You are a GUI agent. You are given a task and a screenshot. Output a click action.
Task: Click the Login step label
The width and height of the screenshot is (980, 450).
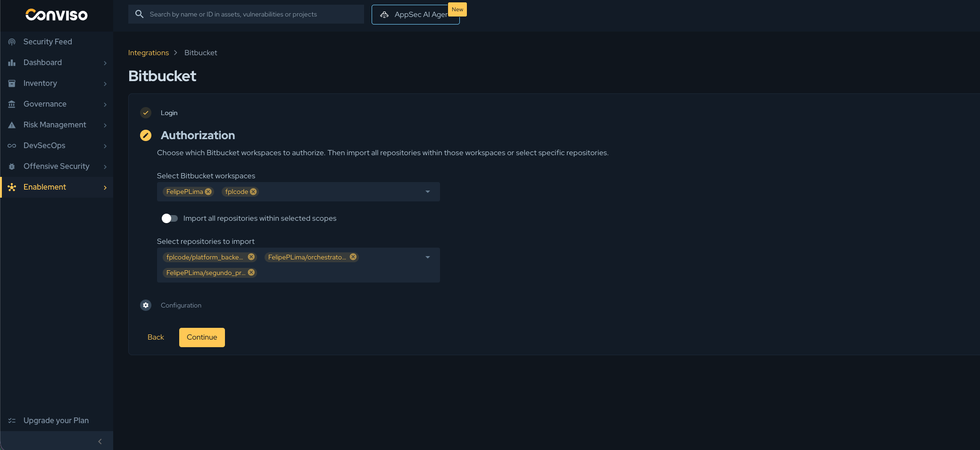tap(169, 113)
